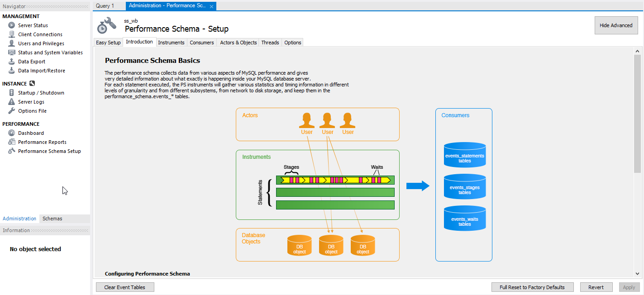Switch to the Easy Setup tab
Image resolution: width=644 pixels, height=295 pixels.
108,43
